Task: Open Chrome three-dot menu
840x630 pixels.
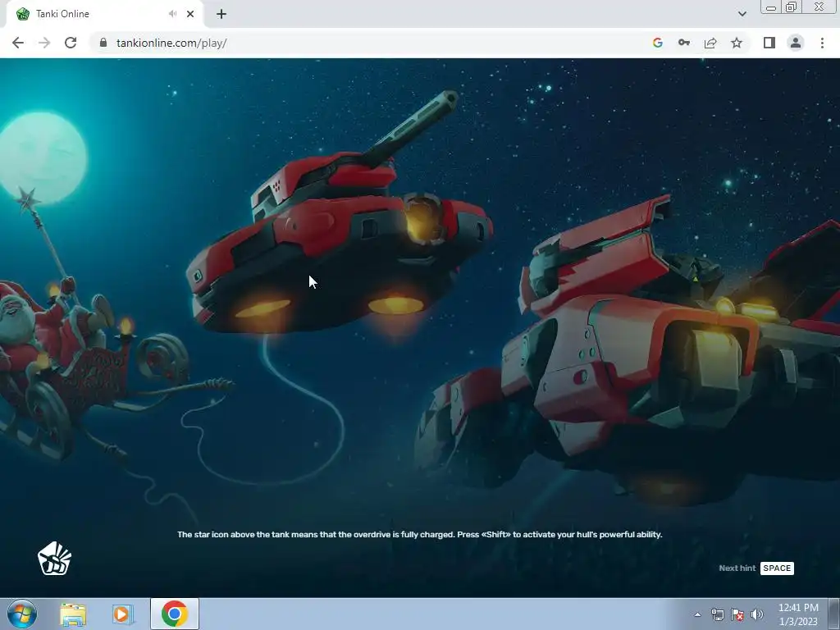Action: coord(822,43)
